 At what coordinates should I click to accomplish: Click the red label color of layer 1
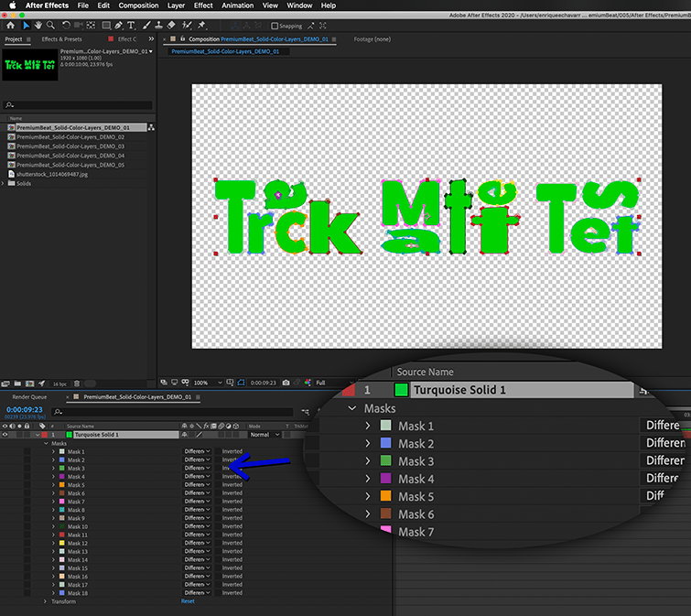coord(45,435)
